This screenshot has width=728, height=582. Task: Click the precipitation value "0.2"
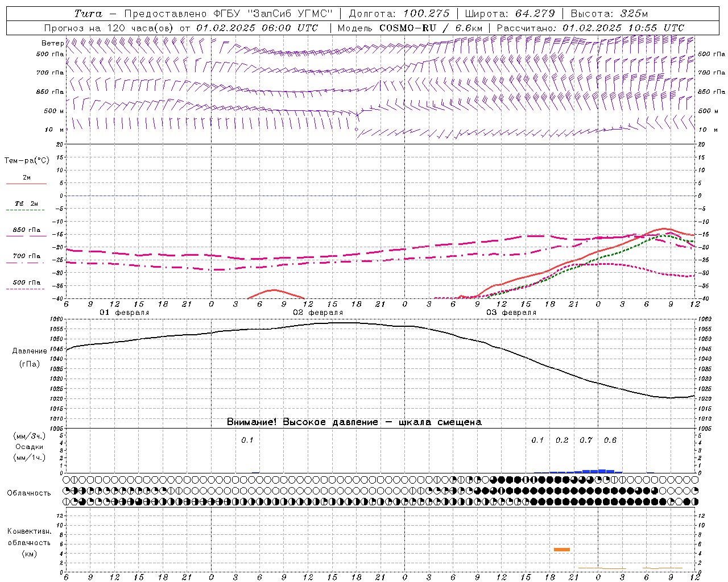pos(562,440)
